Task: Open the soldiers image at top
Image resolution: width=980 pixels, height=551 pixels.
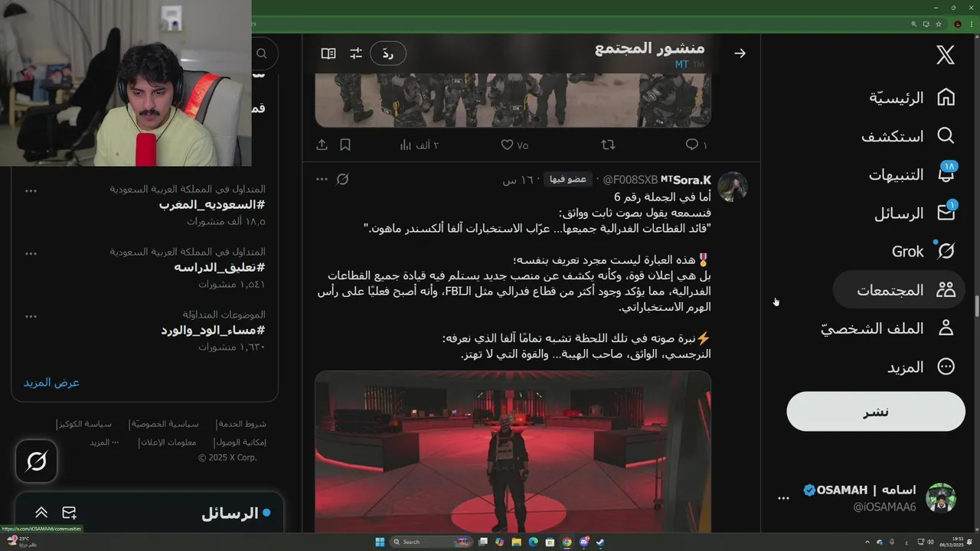Action: [513, 100]
